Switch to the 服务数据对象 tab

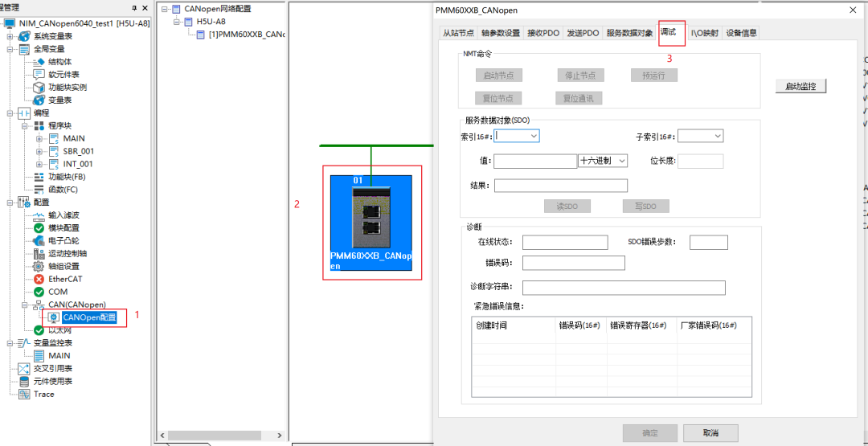pyautogui.click(x=629, y=33)
